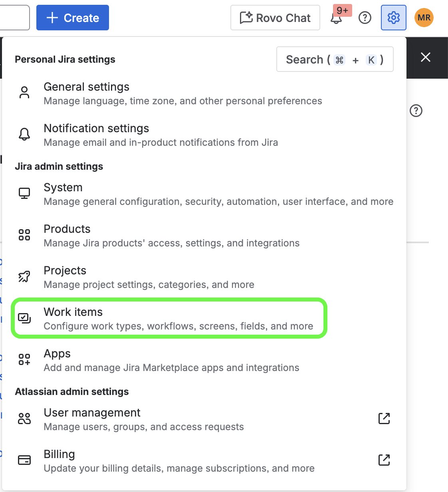Click the MR profile avatar
Viewport: 448px width, 492px height.
click(x=424, y=18)
